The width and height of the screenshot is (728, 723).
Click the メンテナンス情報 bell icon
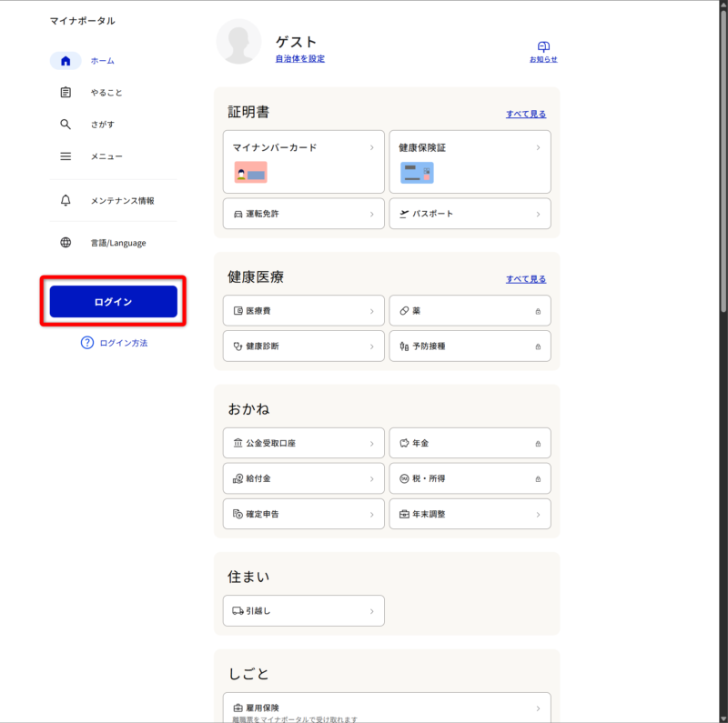tap(66, 200)
